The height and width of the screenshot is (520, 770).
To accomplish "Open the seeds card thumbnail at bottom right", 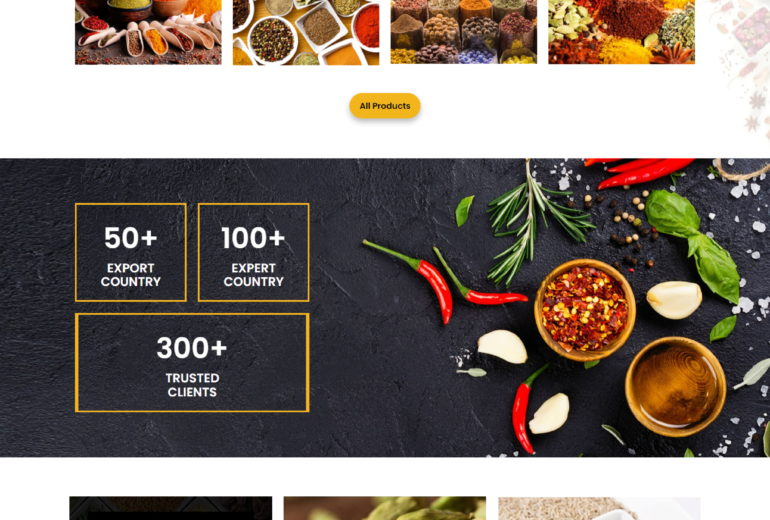I will pos(599,508).
